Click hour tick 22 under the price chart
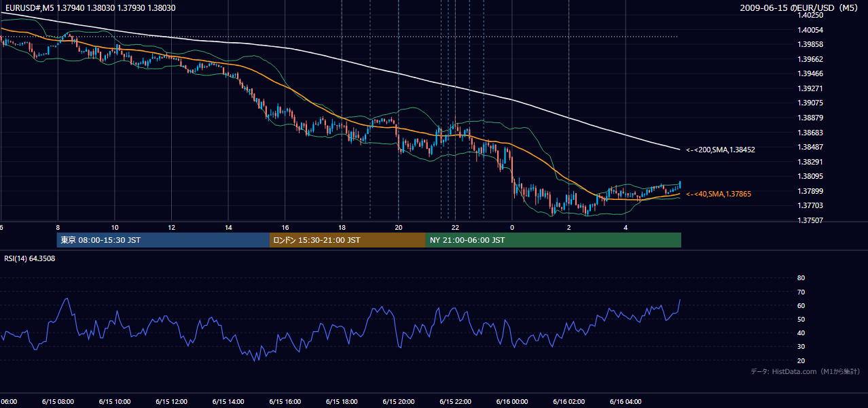 click(x=455, y=228)
